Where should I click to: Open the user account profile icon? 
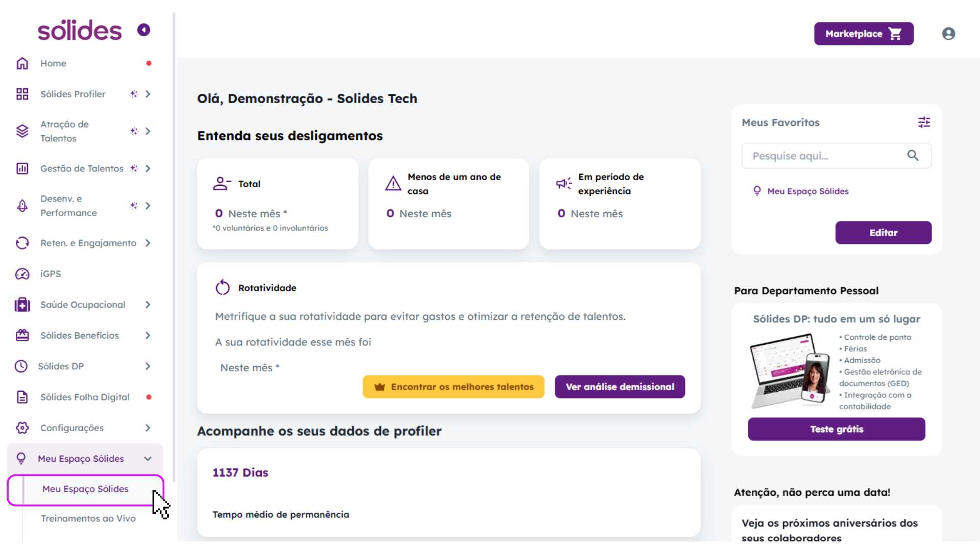click(x=948, y=34)
